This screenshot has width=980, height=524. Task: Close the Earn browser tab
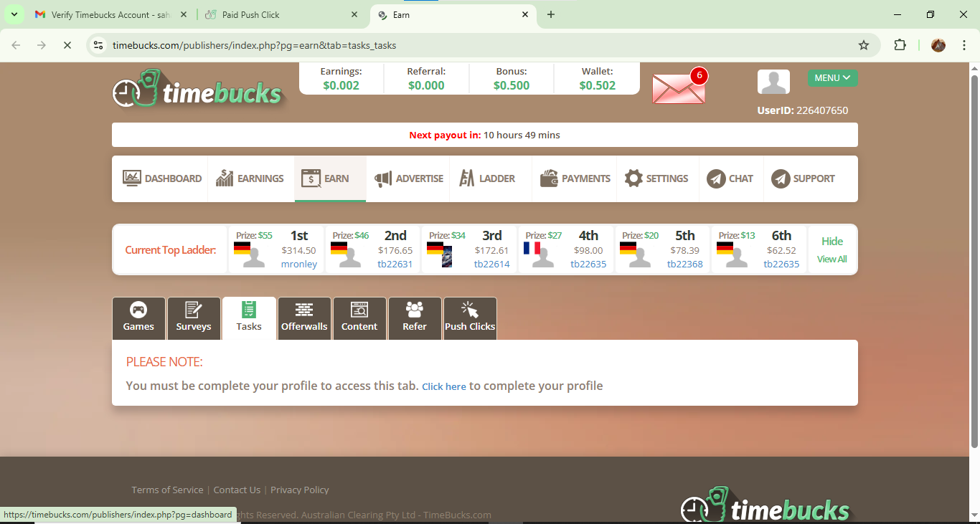pyautogui.click(x=525, y=14)
